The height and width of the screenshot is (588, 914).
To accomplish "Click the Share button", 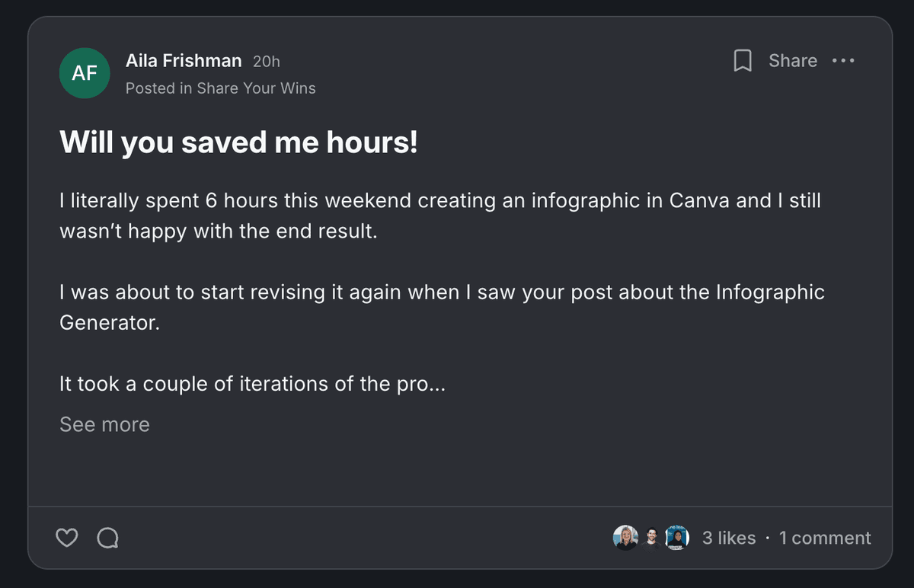I will (792, 61).
